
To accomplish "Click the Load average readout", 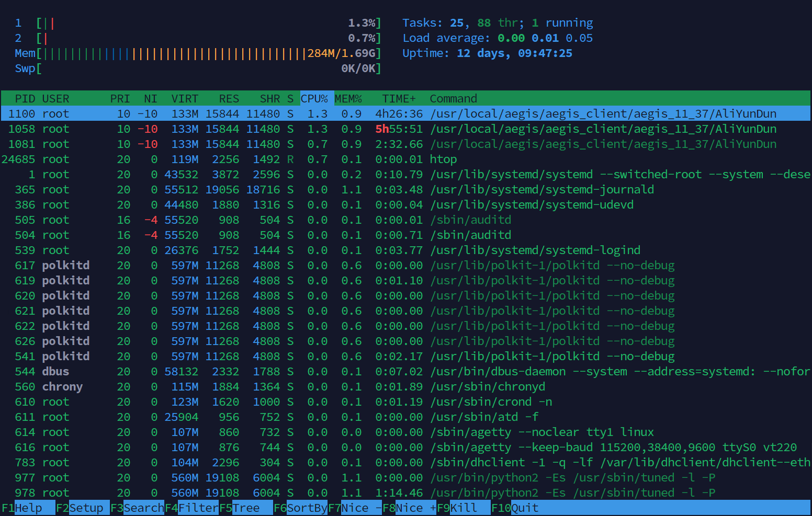I will [x=498, y=38].
